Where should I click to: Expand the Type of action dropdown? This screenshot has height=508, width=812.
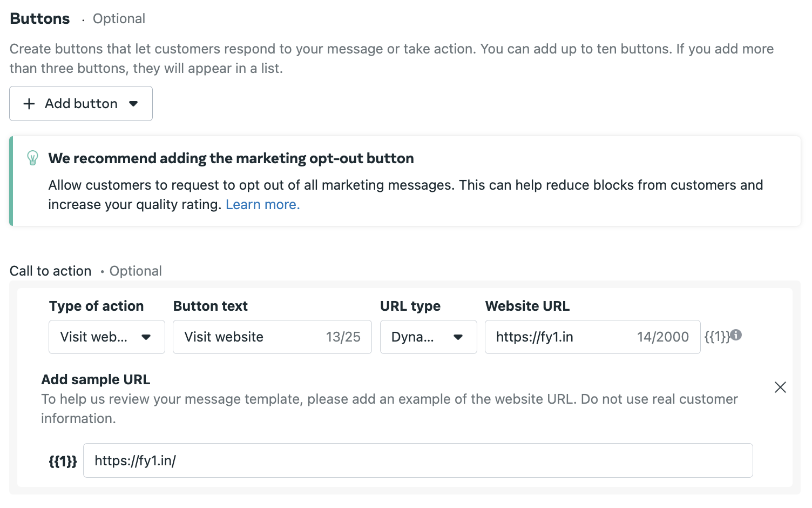tap(106, 337)
